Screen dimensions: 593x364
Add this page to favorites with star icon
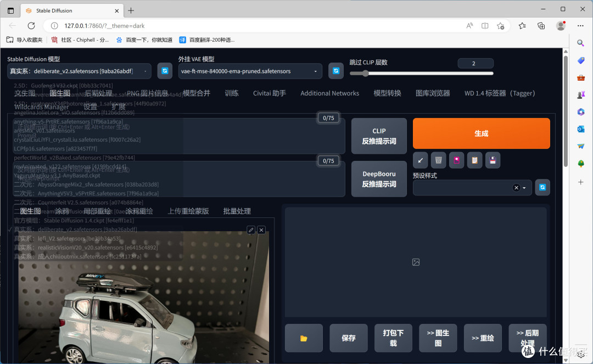[501, 26]
